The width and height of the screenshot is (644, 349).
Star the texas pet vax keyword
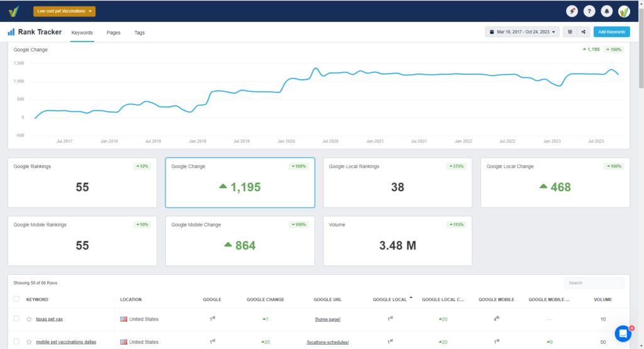(x=29, y=319)
